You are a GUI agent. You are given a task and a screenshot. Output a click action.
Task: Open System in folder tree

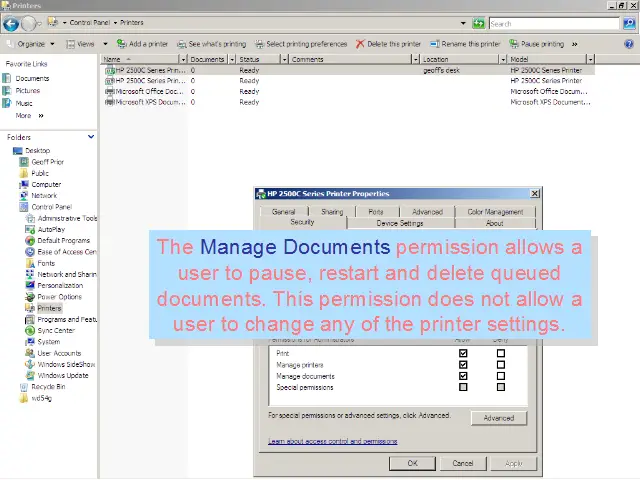coord(43,342)
